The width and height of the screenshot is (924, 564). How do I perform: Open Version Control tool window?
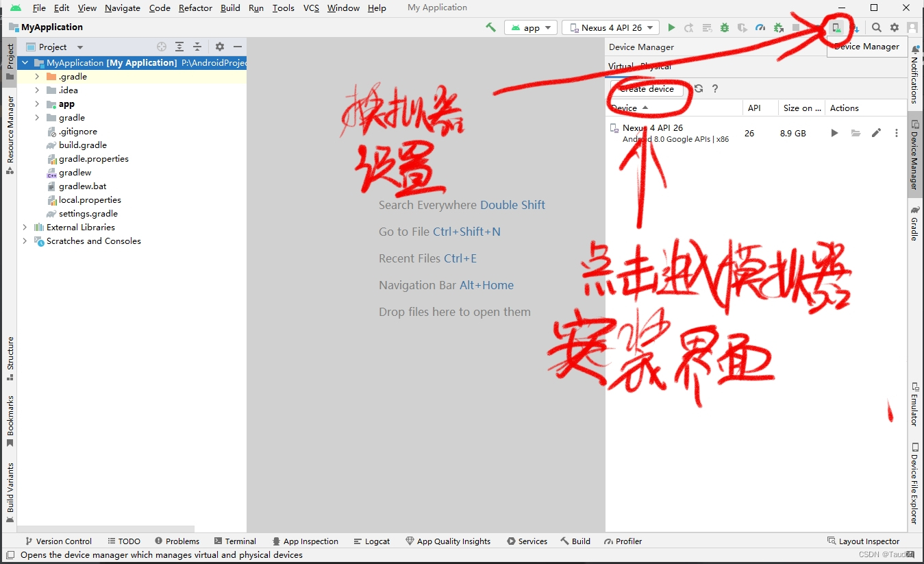[x=58, y=541]
